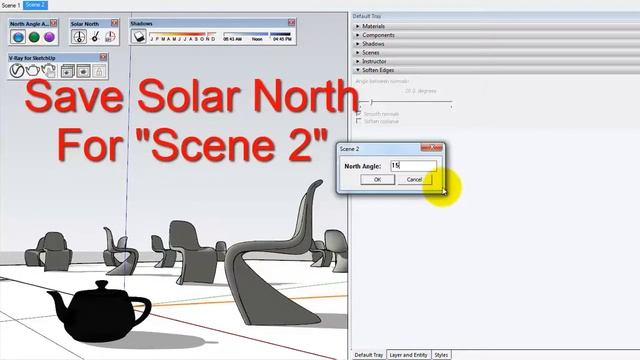Expand the Instructor panel
The width and height of the screenshot is (640, 360).
496,61
